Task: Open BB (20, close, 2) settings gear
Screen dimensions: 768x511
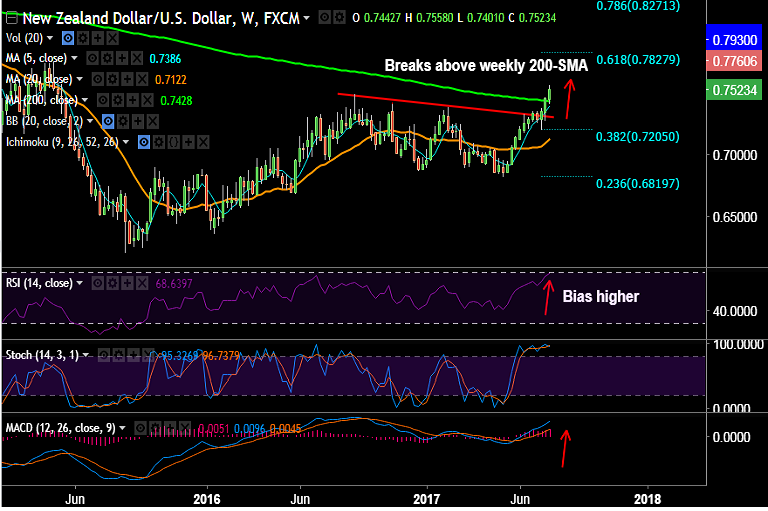Action: click(123, 121)
